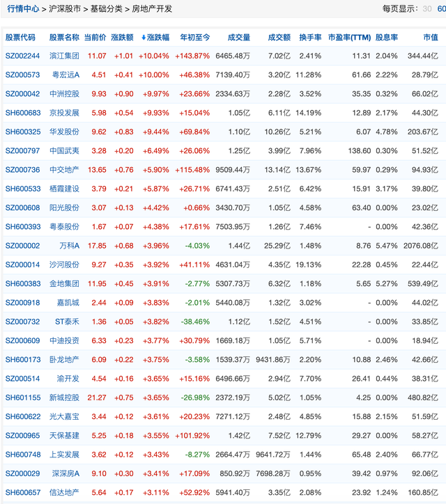This screenshot has width=446, height=504.
Task: Open the 华发股份 stock page
Action: click(64, 132)
